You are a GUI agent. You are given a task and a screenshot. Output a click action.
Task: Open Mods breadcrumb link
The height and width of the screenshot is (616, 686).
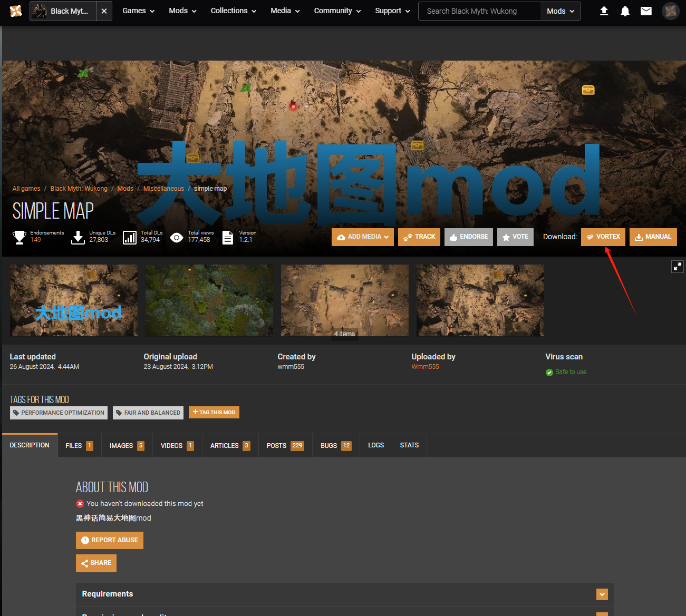tap(125, 189)
